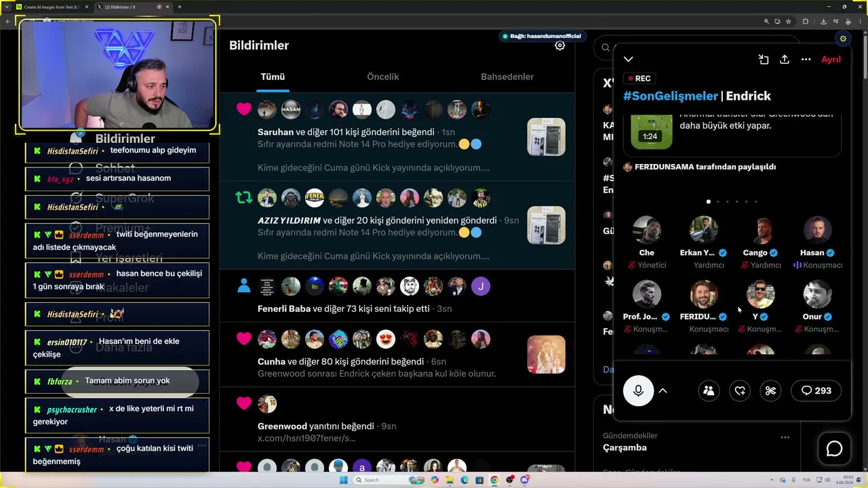Open the more menu for Çarşamba trend
The image size is (868, 488).
[785, 437]
